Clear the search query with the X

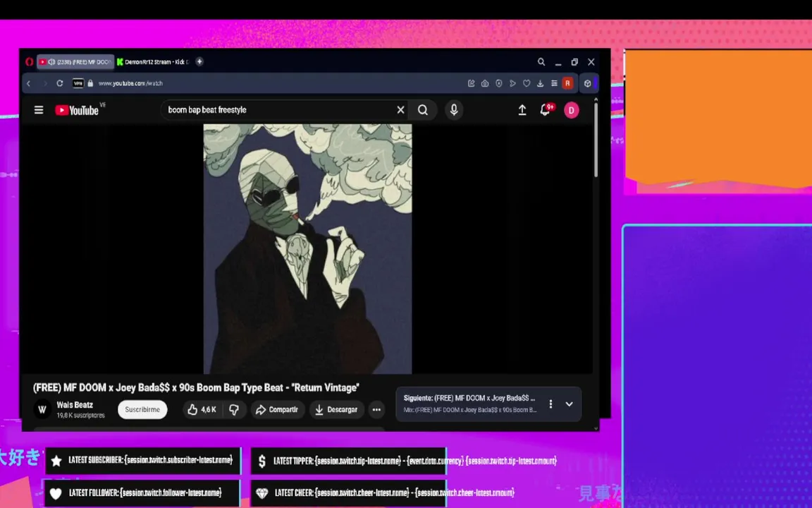pyautogui.click(x=401, y=110)
